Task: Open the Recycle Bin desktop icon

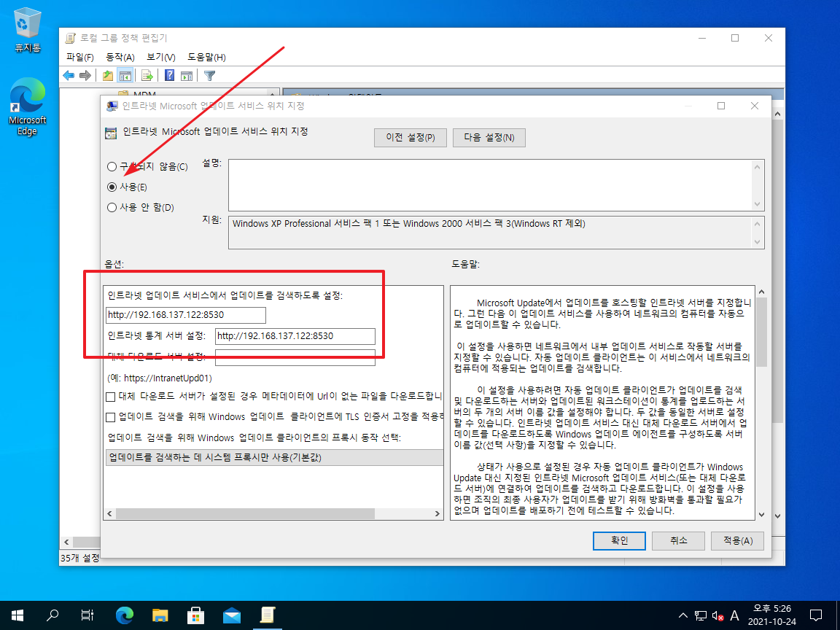Action: (x=27, y=30)
